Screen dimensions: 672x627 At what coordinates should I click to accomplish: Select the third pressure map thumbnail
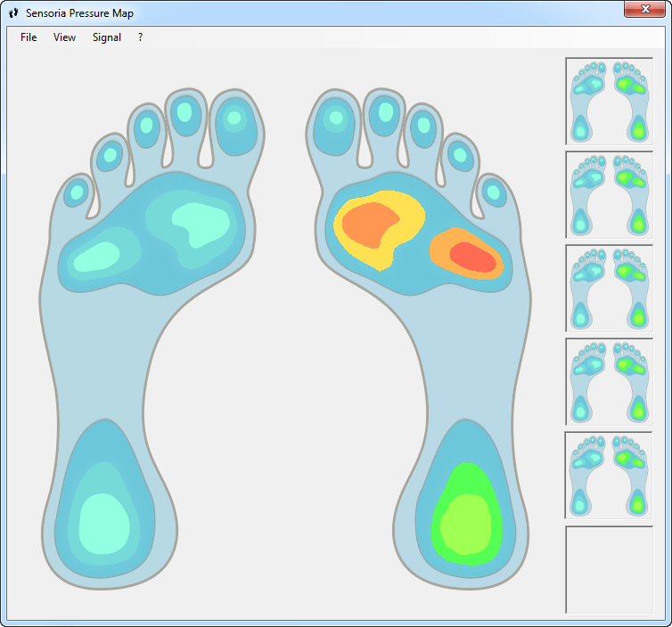[x=609, y=289]
